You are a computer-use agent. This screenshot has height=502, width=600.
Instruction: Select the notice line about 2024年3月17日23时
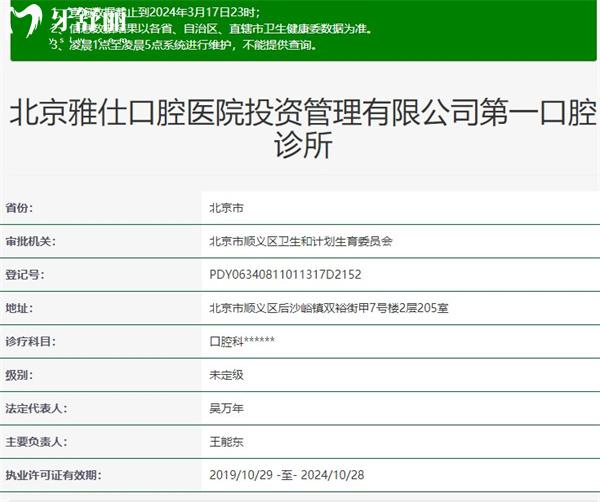tap(155, 12)
